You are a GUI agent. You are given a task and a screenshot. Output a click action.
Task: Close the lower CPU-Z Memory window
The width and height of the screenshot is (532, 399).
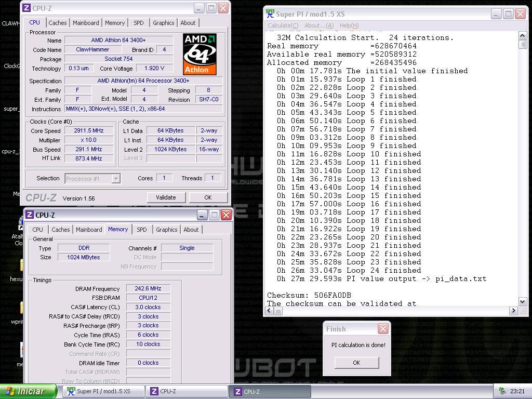[226, 215]
